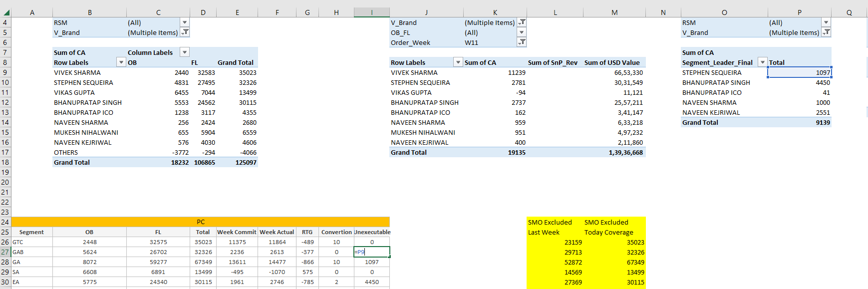Select the row 27 header
Screen dimensions: 868x289
click(x=5, y=252)
